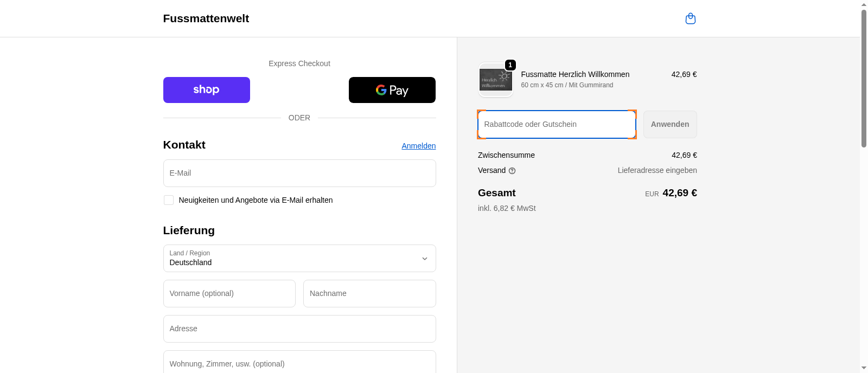The width and height of the screenshot is (868, 373).
Task: Enable newsletter checkbox for Neuigkeiten und Angebote
Action: pos(169,200)
